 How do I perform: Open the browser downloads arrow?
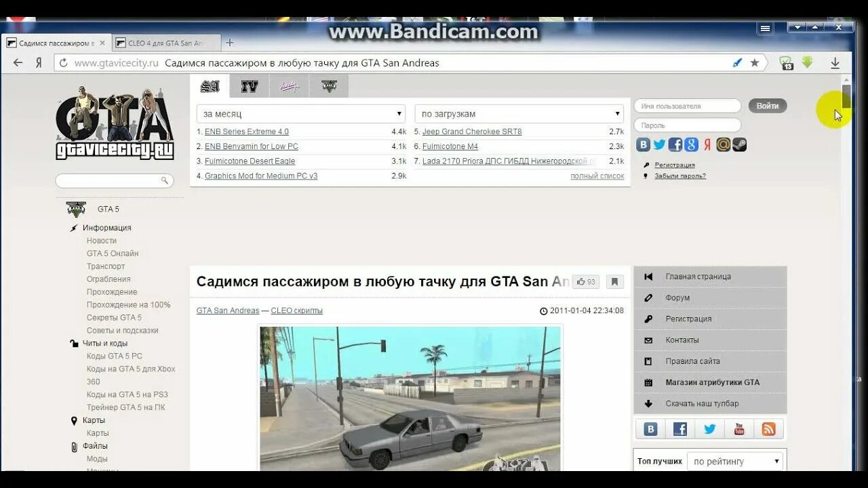(835, 63)
